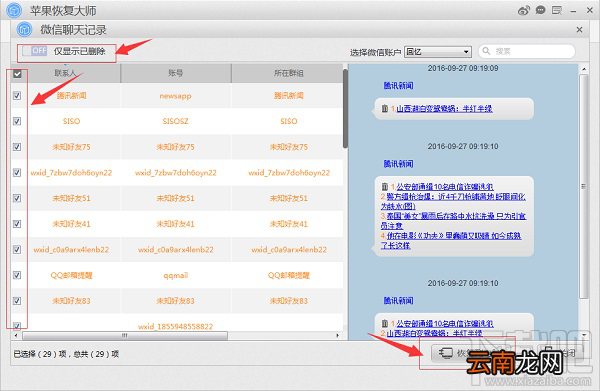Image resolution: width=600 pixels, height=391 pixels.
Task: Click the timestamp 2016-09-27 09:19:09
Action: coord(463,68)
